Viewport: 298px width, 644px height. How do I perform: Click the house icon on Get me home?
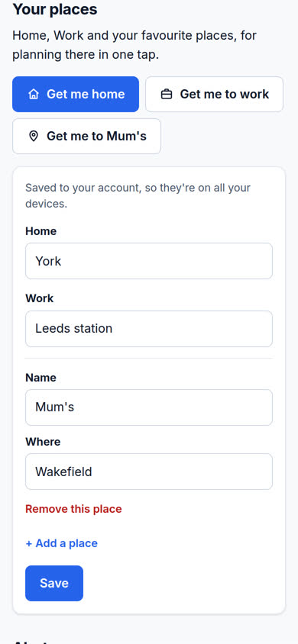pyautogui.click(x=34, y=95)
